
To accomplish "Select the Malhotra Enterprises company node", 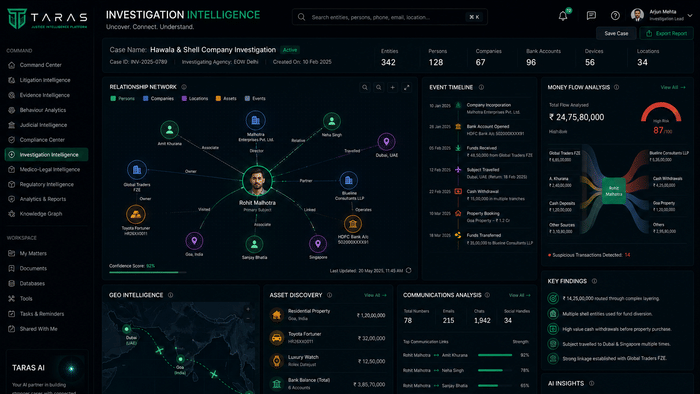I will point(256,120).
